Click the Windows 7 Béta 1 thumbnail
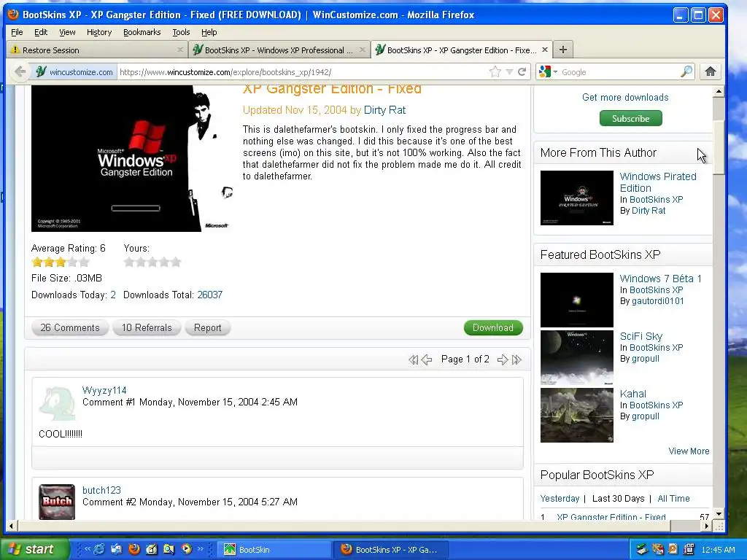Screen dimensions: 747x560 tap(577, 300)
